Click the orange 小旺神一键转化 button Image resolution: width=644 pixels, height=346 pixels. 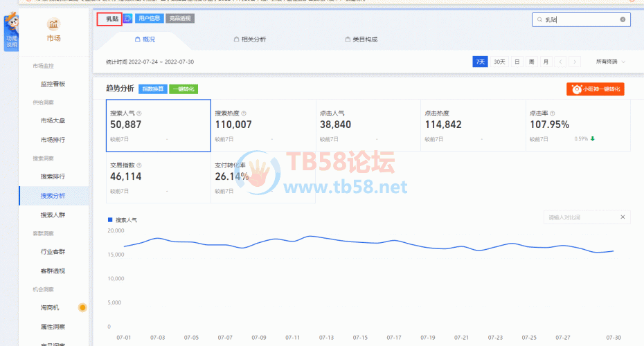pos(596,89)
